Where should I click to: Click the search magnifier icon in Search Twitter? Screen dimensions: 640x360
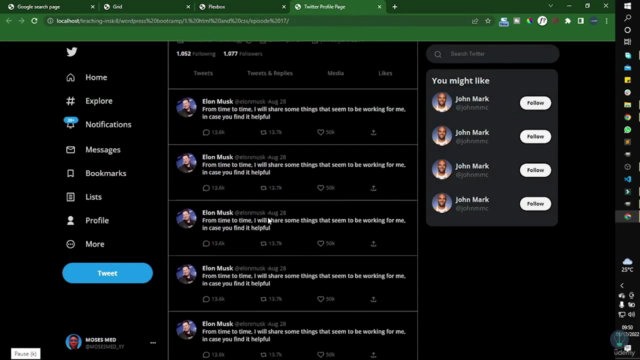(438, 54)
